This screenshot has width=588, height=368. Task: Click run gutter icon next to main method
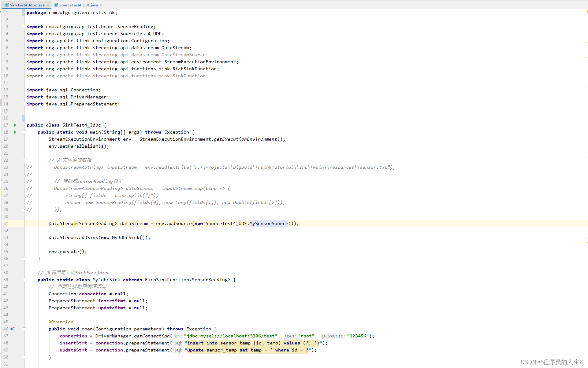15,132
